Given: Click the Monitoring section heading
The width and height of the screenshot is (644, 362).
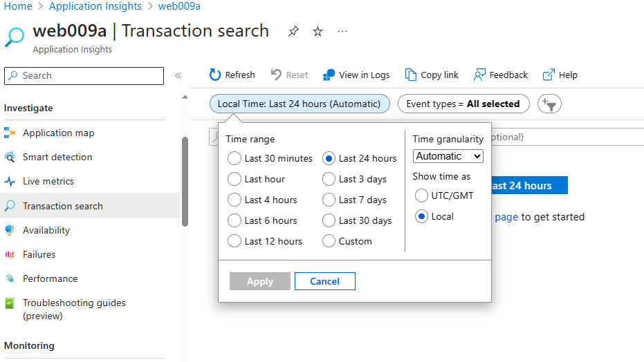Looking at the screenshot, I should [29, 345].
